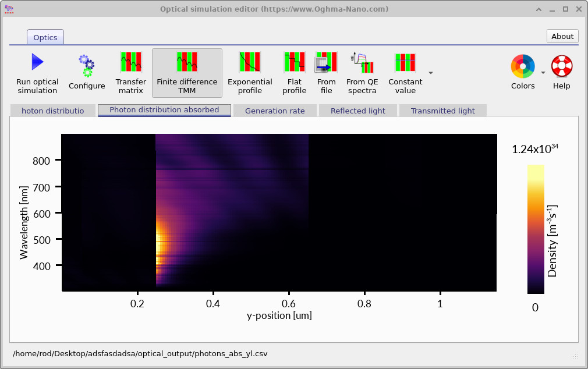Close the Optical simulation editor window
Viewport: 588px width, 369px height.
pos(579,9)
